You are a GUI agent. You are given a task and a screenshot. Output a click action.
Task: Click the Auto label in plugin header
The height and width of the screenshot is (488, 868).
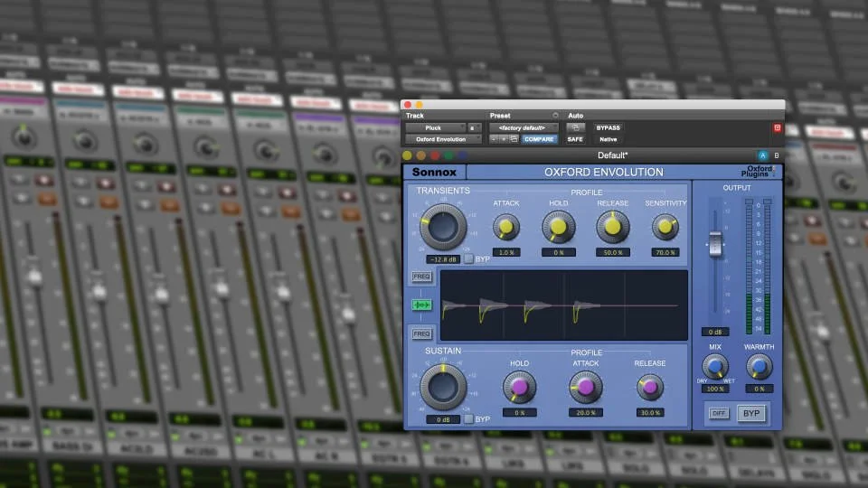tap(575, 116)
